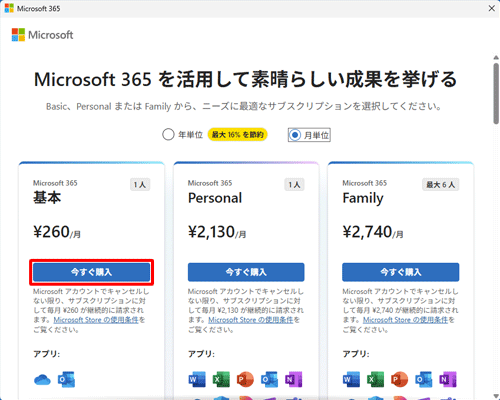Buy the 基本 plan with 今すぐ購入
Image resolution: width=500 pixels, height=400 pixels.
[x=91, y=272]
